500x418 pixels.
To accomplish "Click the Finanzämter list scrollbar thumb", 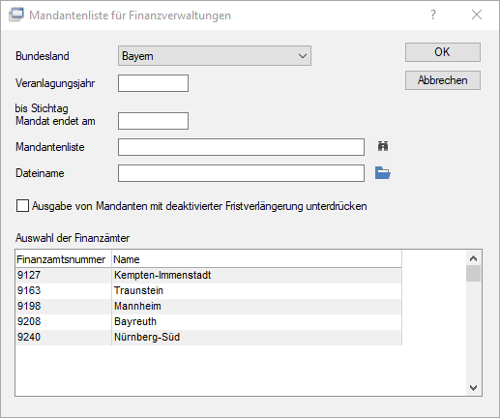I will [473, 274].
